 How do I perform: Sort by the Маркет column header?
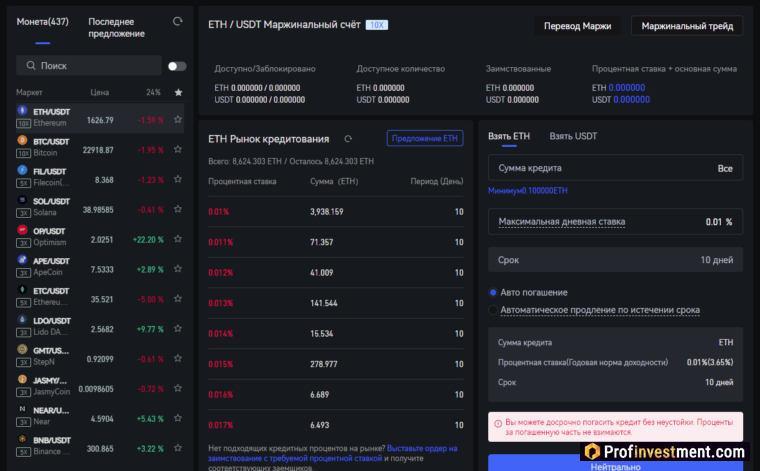click(x=29, y=93)
